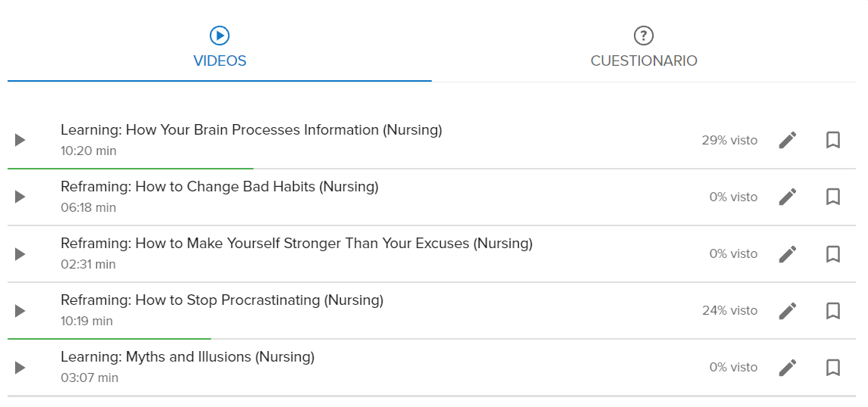Click pencil icon for 'Stop Procrastinating' video
The width and height of the screenshot is (868, 407).
click(788, 310)
